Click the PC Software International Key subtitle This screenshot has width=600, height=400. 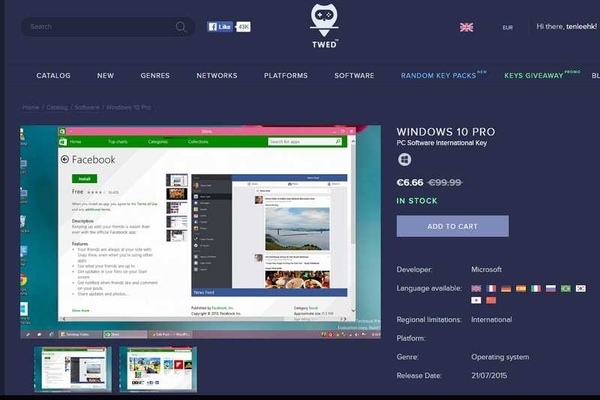click(x=442, y=143)
